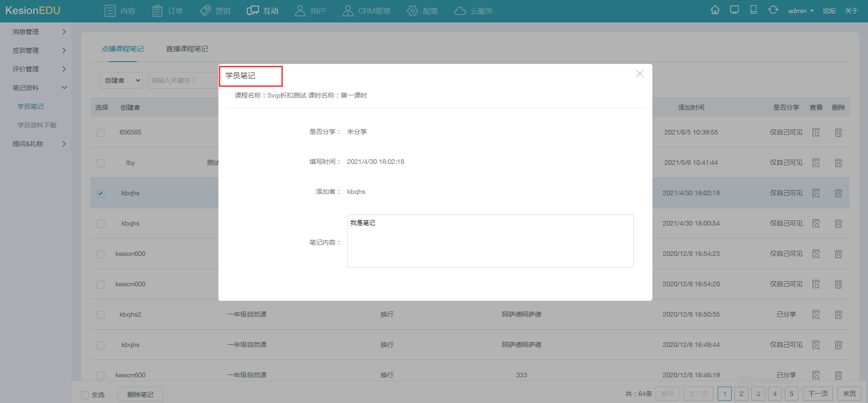This screenshot has height=403, width=868.
Task: Go to page 2 of notes
Action: pyautogui.click(x=741, y=394)
